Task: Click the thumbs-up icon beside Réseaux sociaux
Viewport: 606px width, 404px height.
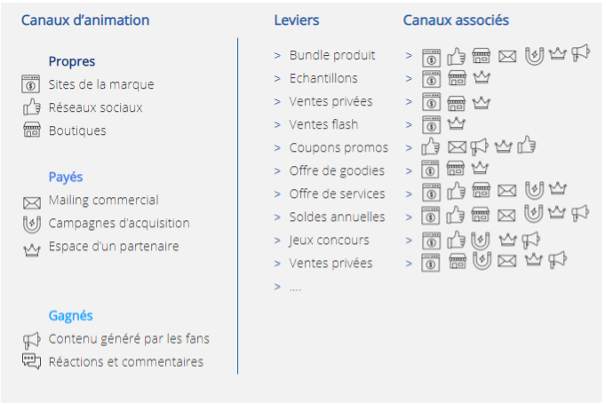Action: 31,107
